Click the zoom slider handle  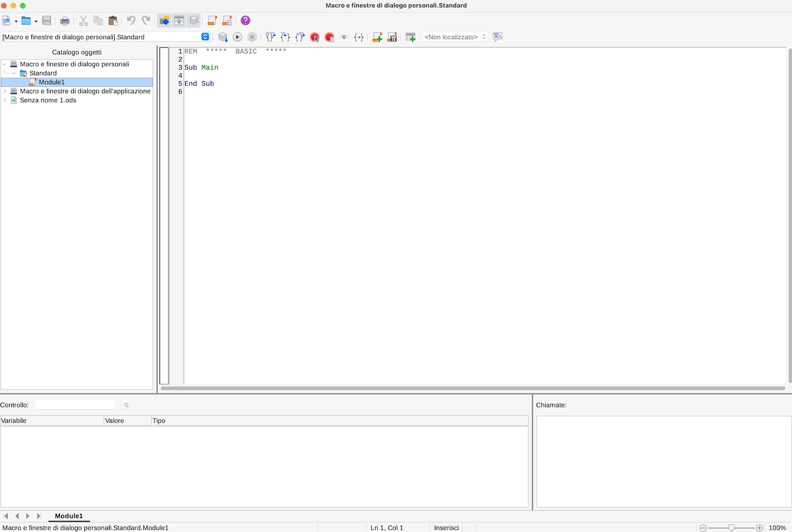coord(731,528)
